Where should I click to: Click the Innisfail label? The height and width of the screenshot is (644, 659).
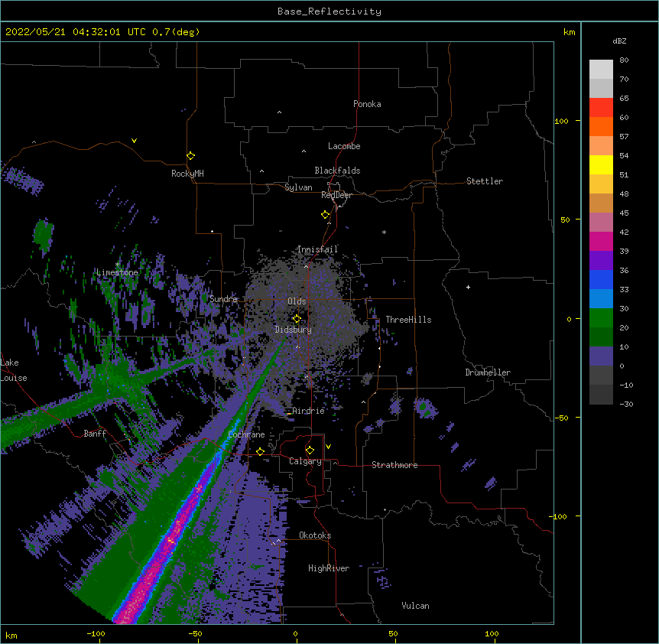point(317,249)
